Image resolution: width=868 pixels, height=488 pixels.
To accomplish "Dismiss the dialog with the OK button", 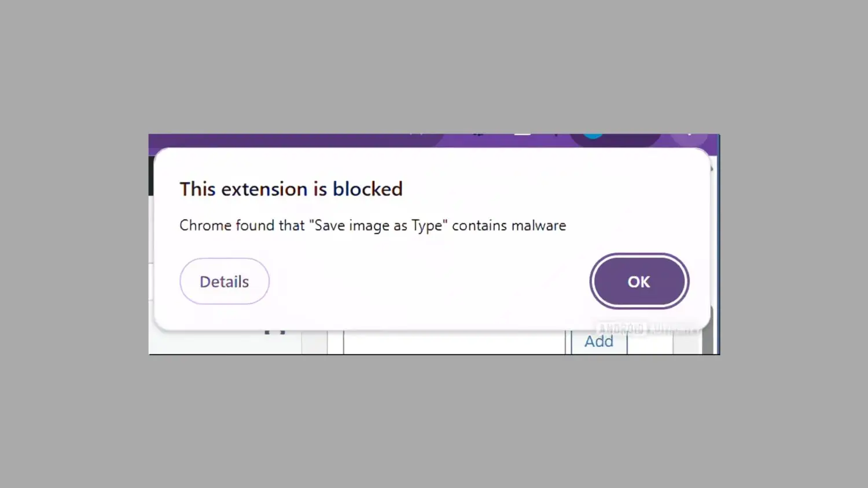I will tap(638, 282).
